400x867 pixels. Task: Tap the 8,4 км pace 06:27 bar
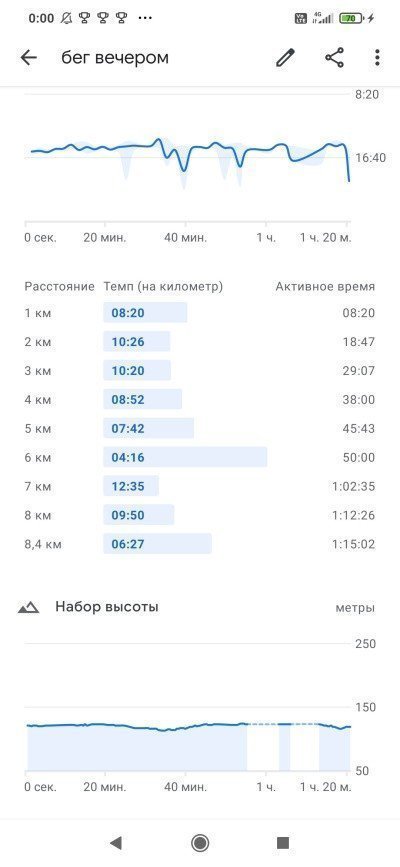coord(157,544)
